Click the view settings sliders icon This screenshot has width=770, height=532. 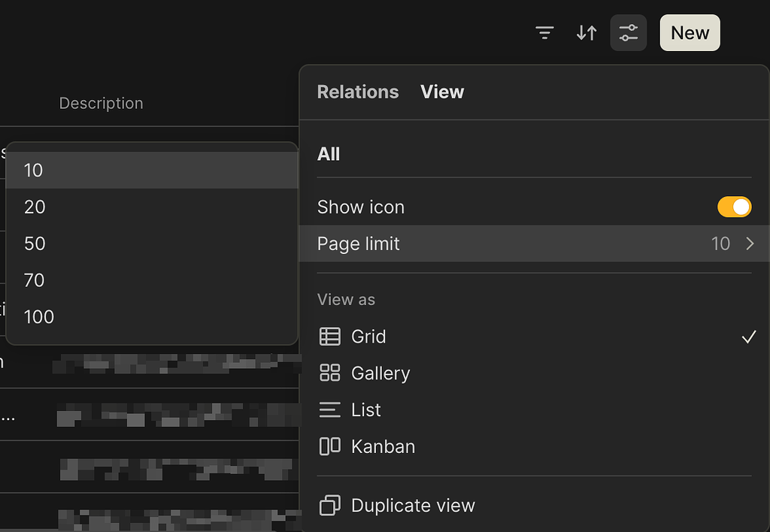click(629, 32)
